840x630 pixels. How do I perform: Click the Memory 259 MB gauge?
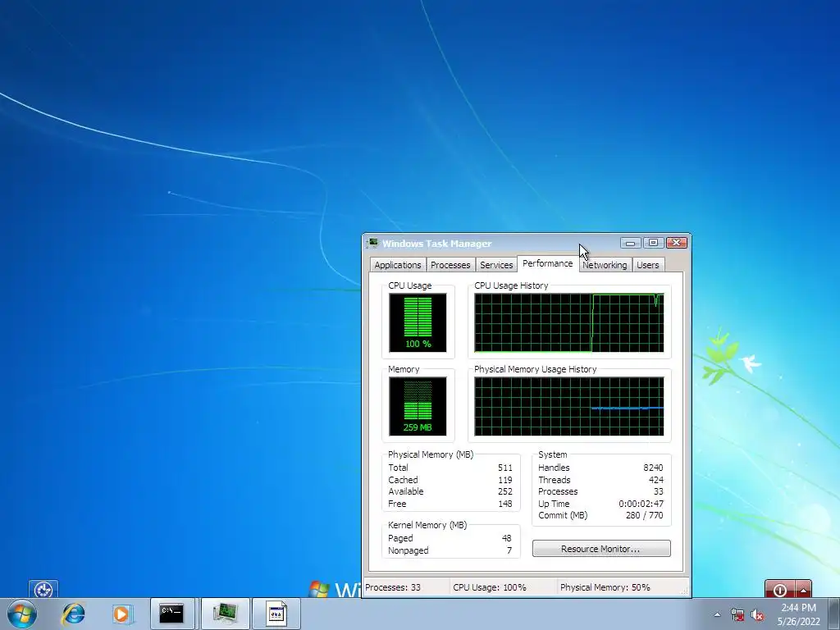tap(418, 406)
